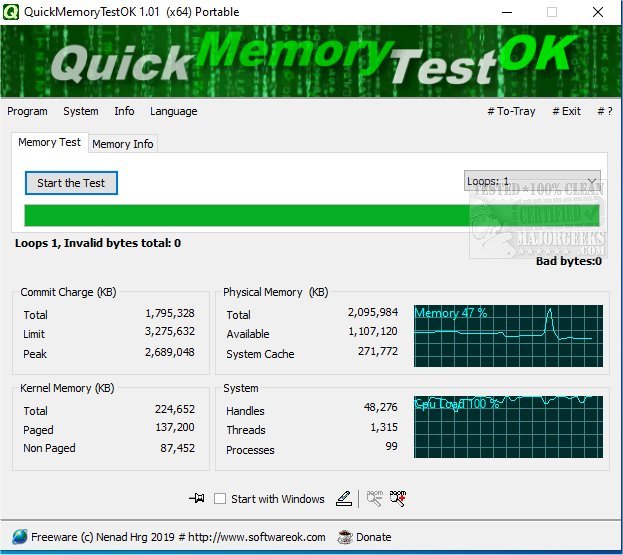Click the zoom in magnifier icon
The image size is (623, 555).
(399, 498)
